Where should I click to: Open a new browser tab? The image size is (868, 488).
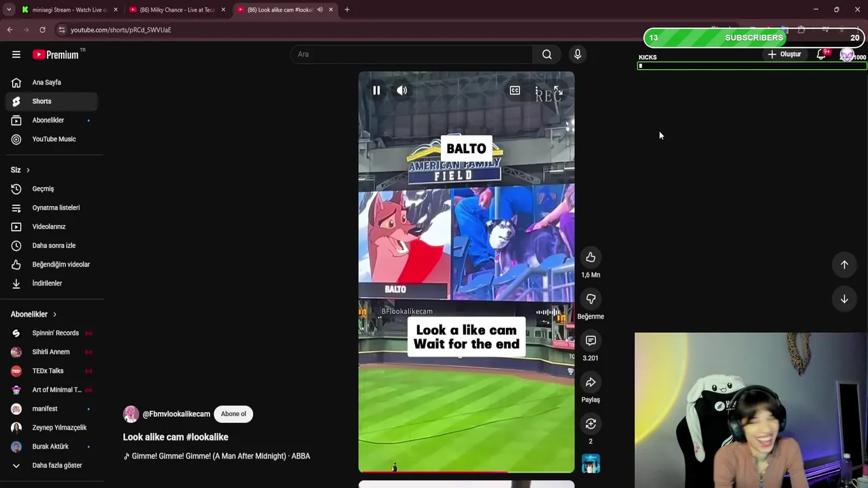coord(347,9)
